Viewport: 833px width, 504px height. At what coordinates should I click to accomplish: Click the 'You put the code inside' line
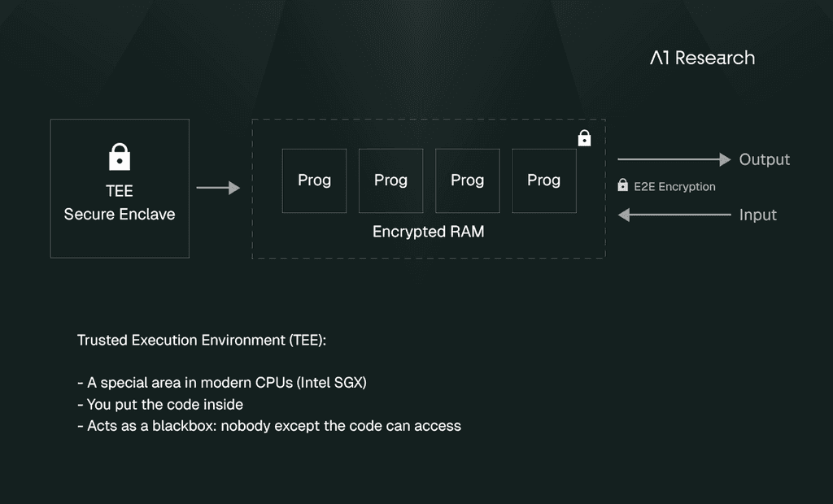[x=160, y=404]
